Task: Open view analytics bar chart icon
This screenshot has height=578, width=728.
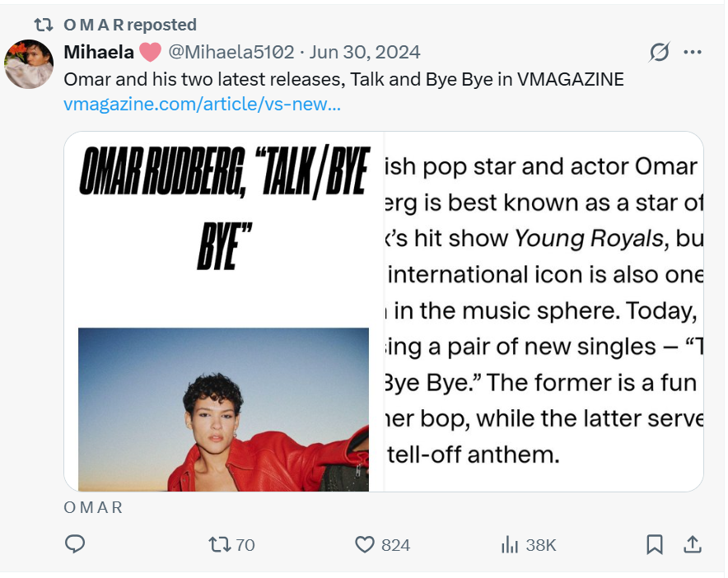Action: coord(510,544)
